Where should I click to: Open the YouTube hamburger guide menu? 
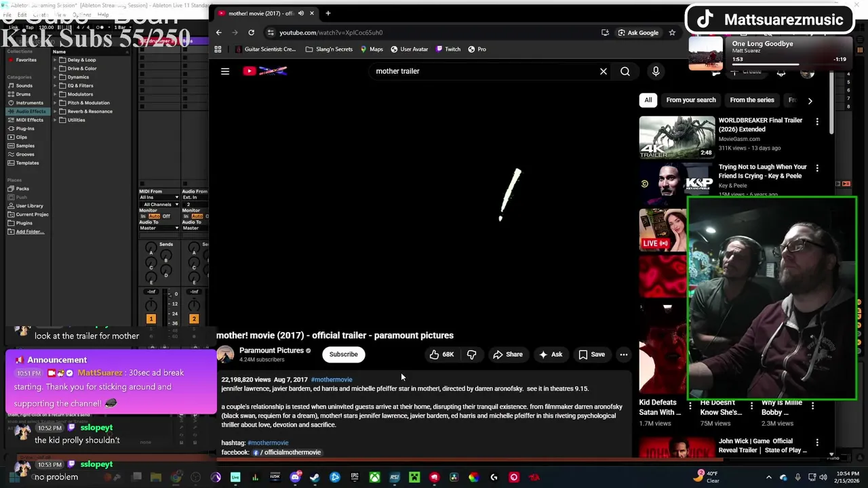[x=225, y=71]
